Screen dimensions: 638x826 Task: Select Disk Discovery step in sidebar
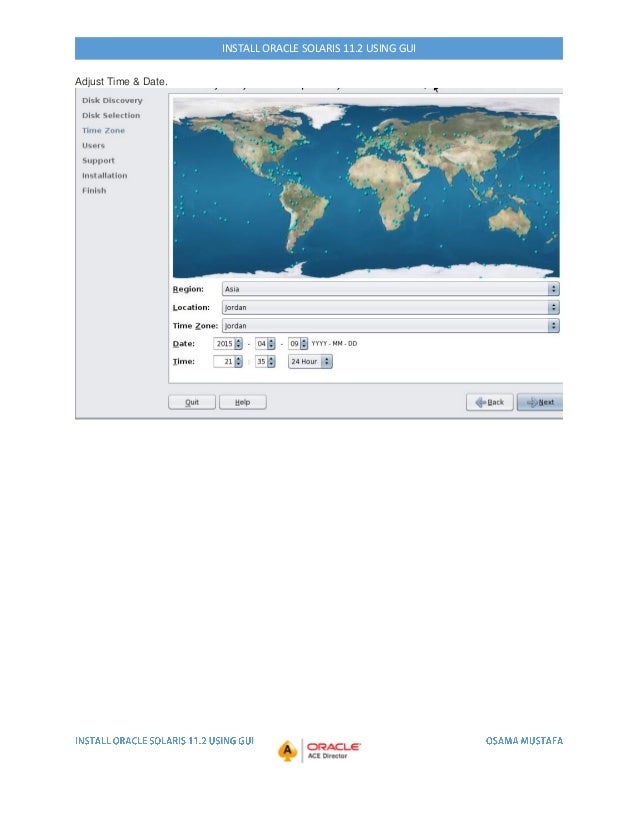pos(112,100)
